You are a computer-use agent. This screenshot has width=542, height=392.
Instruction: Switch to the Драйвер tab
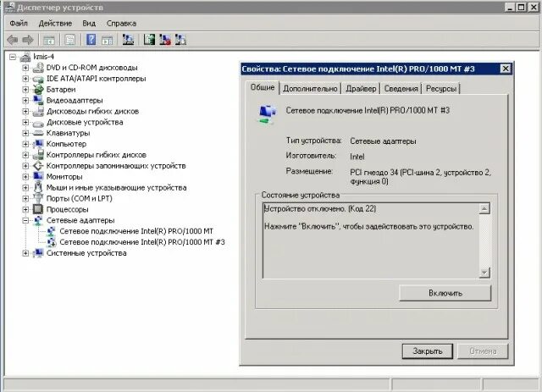361,89
